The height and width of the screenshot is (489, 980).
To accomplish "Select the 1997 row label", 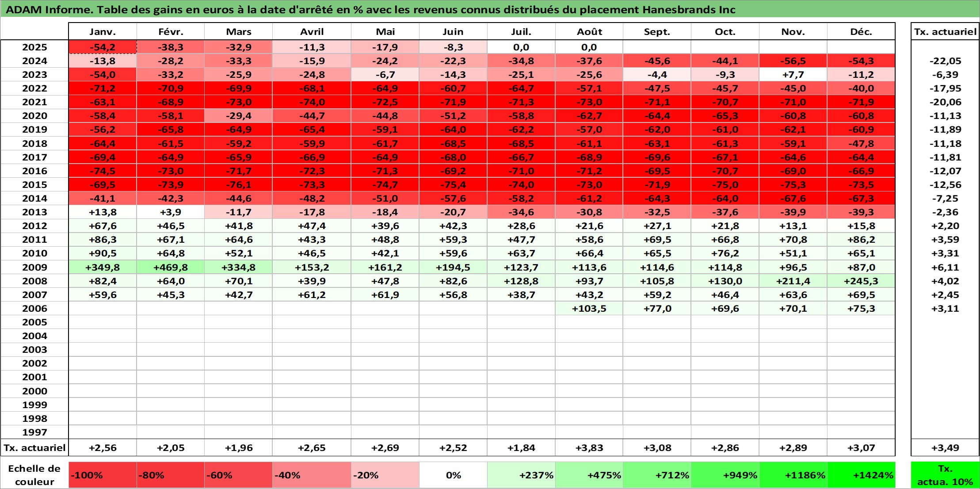I will pyautogui.click(x=34, y=432).
